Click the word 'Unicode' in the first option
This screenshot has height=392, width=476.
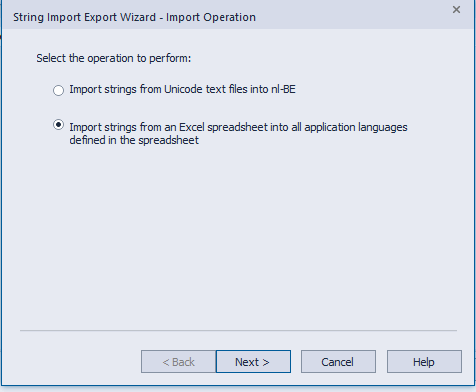point(183,89)
